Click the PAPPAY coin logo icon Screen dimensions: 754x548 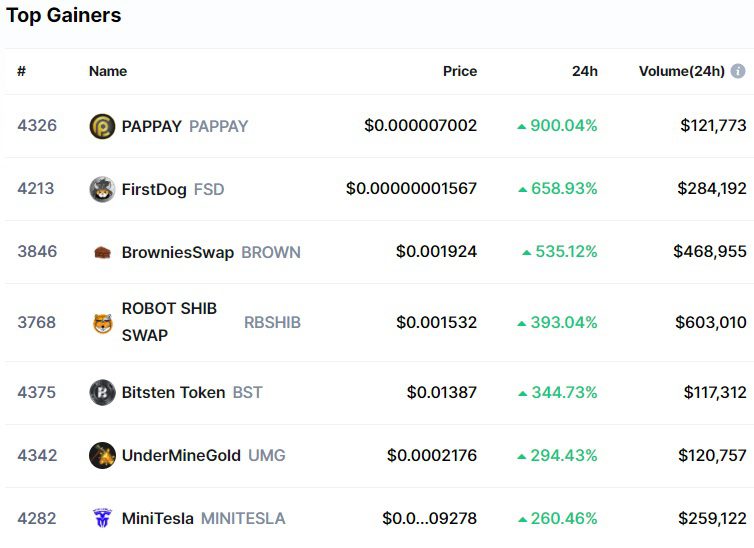pyautogui.click(x=102, y=126)
